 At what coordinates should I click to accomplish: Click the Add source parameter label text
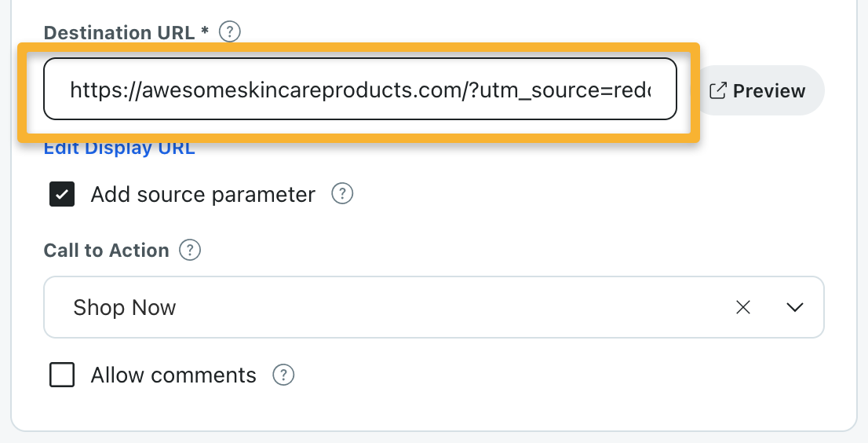tap(202, 194)
